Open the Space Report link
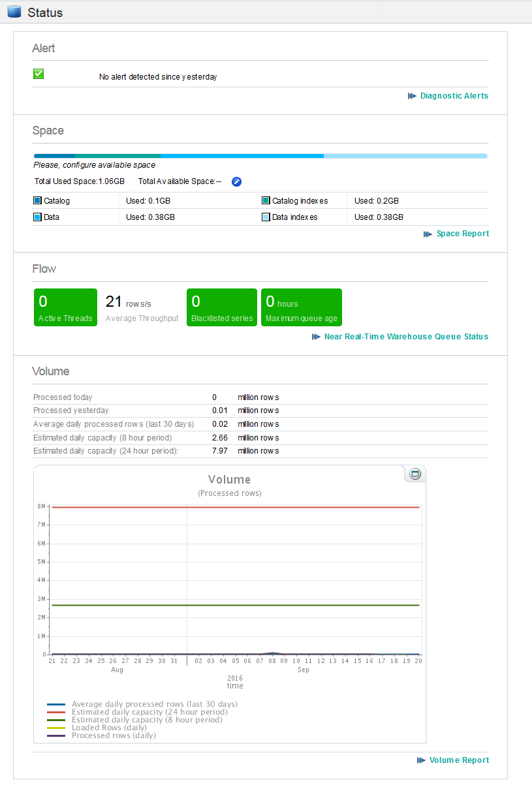Viewport: 532px width, 789px height. pos(462,234)
